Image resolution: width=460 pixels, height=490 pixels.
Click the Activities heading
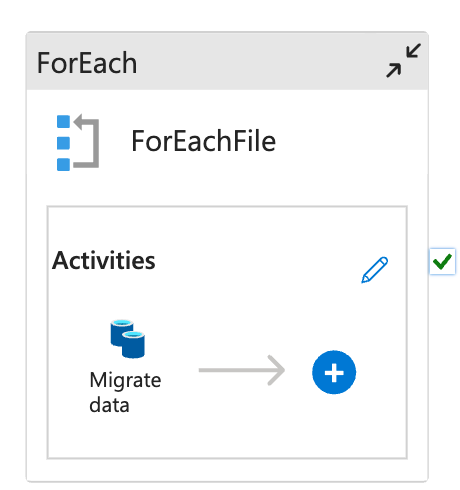coord(104,261)
